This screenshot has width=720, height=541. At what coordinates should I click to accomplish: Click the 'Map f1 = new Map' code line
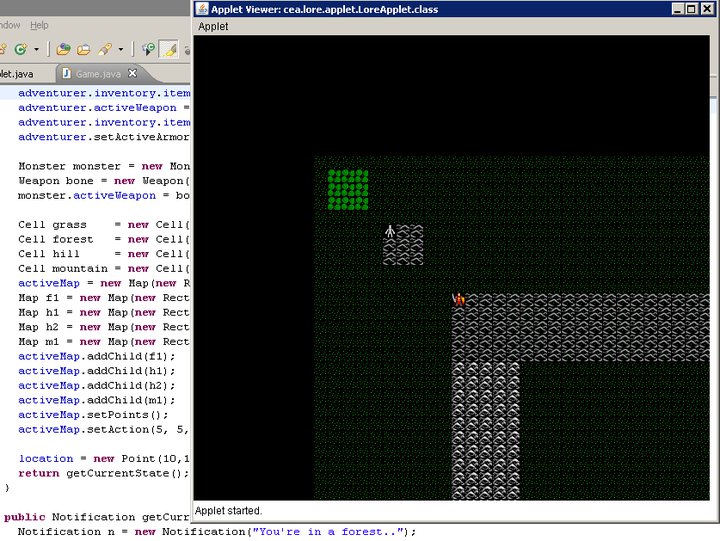(x=104, y=298)
